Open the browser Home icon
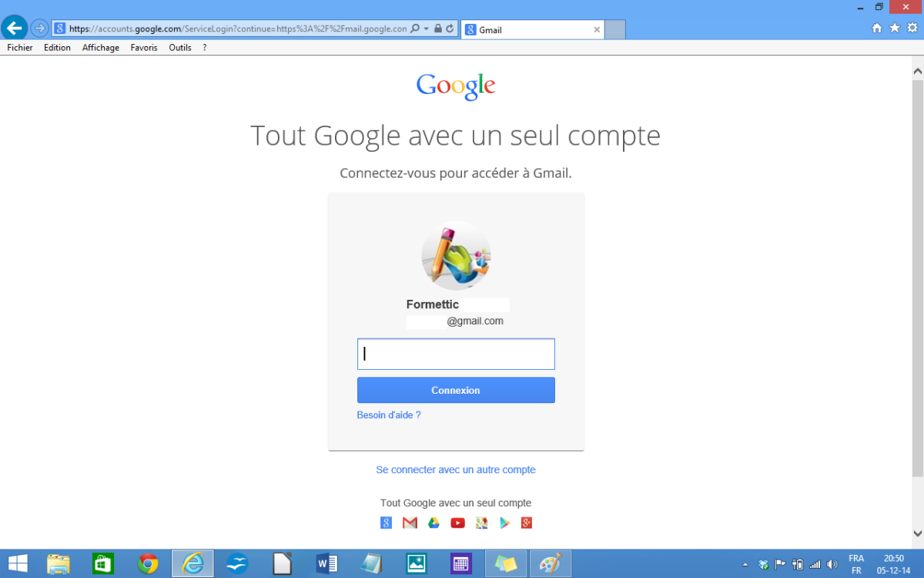Image resolution: width=924 pixels, height=578 pixels. pyautogui.click(x=877, y=28)
